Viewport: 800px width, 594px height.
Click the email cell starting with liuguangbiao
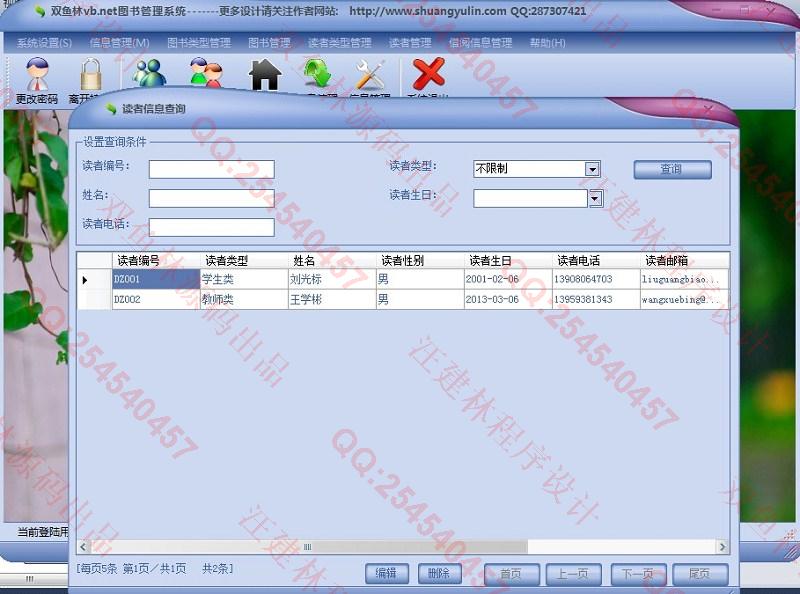(x=685, y=279)
